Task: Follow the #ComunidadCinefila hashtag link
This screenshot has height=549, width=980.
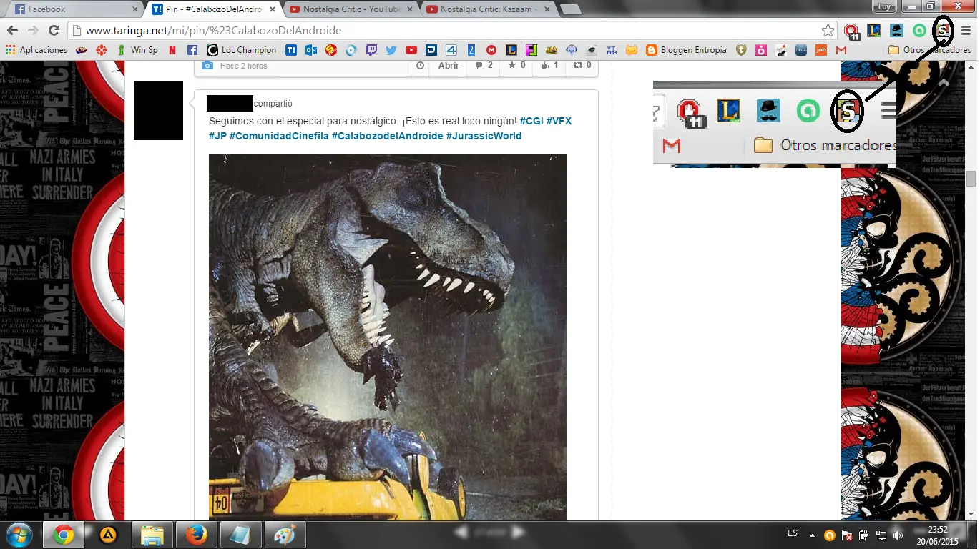Action: point(279,136)
